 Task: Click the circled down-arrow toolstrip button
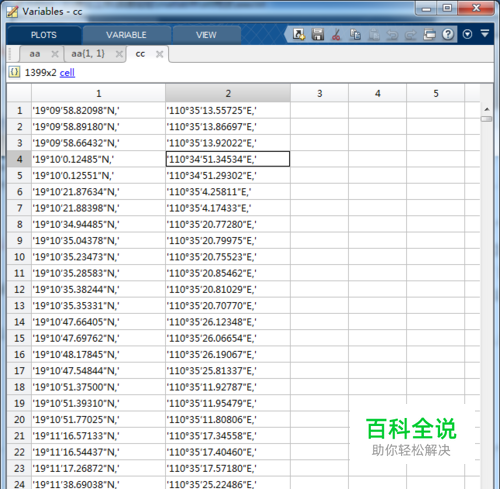point(467,34)
